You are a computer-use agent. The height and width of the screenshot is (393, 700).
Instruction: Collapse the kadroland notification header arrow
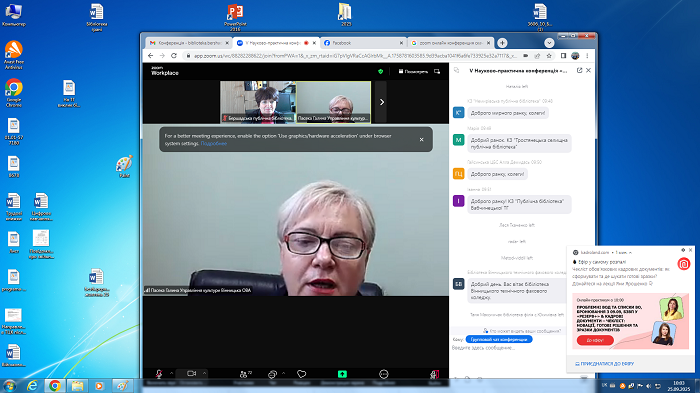(630, 253)
